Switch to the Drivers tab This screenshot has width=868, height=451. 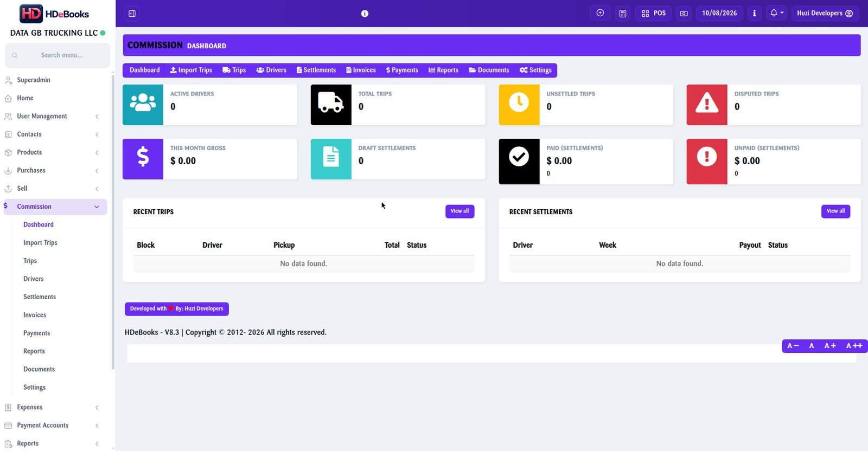click(x=271, y=70)
